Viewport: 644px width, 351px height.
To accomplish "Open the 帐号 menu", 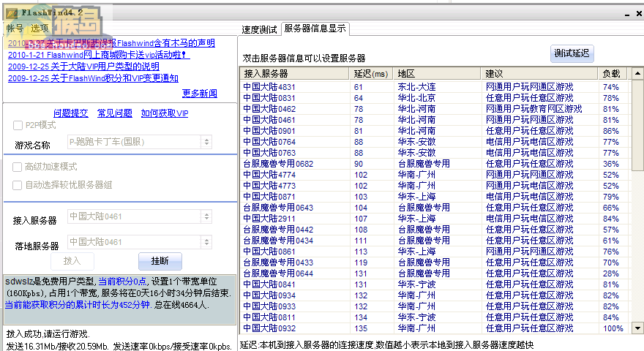I will (15, 29).
